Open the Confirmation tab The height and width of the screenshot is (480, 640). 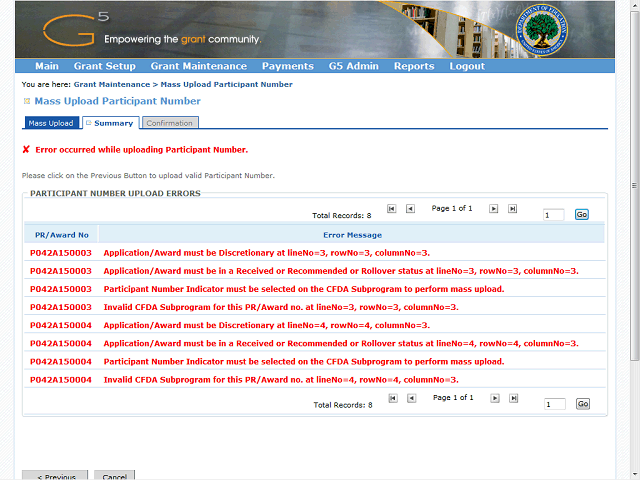170,123
